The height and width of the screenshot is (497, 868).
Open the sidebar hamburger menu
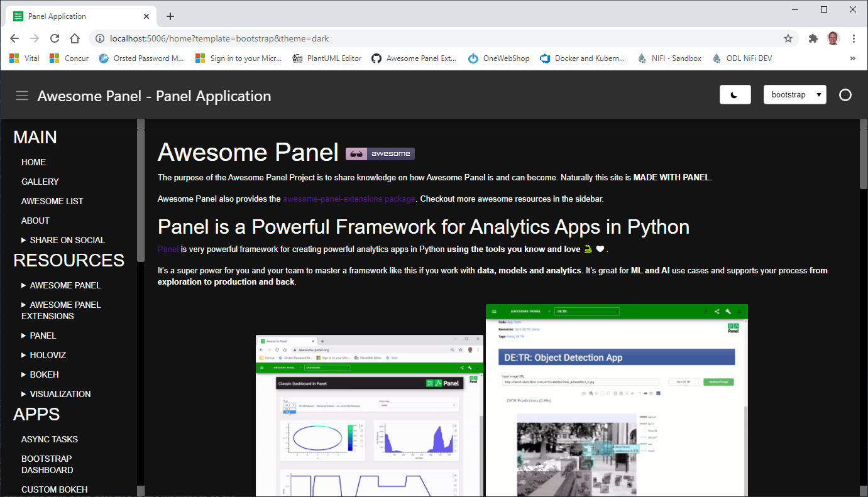click(22, 96)
